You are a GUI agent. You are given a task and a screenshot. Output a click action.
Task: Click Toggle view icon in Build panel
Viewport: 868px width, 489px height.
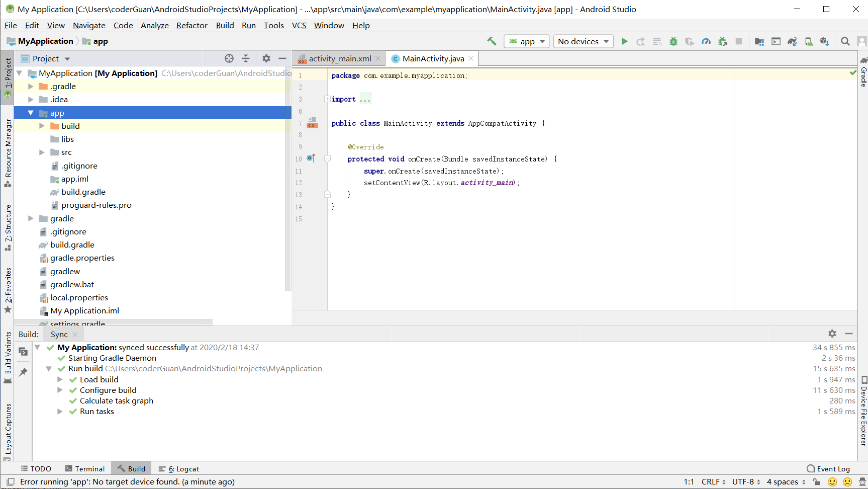click(23, 351)
